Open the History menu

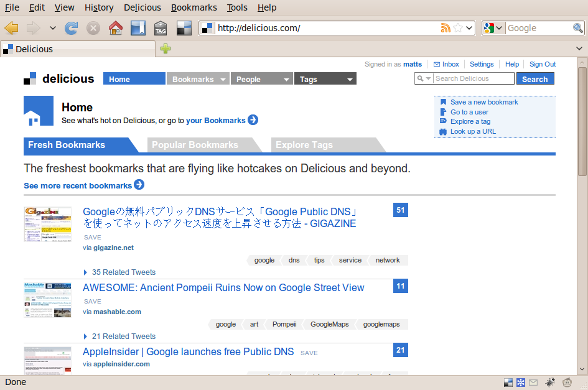(99, 7)
